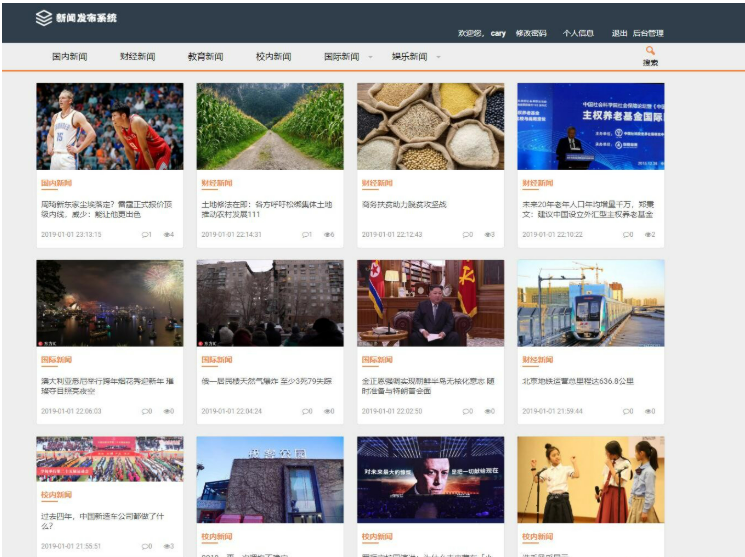Open the stone building entrance thumbnail

click(270, 480)
